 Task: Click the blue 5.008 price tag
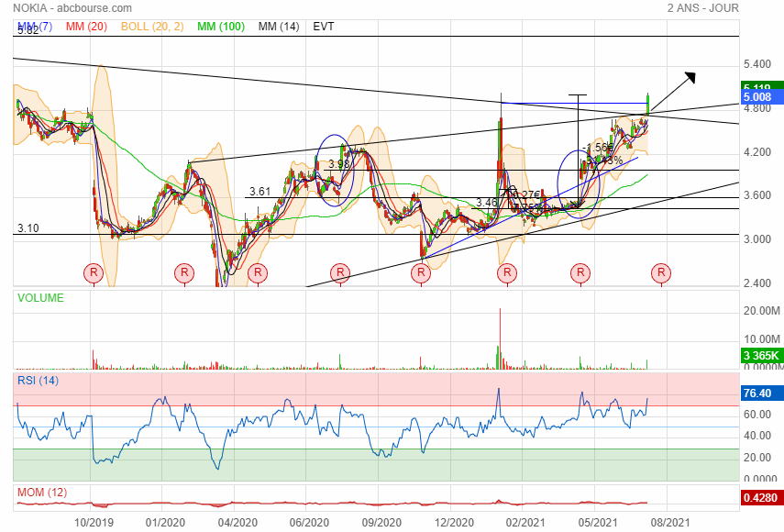click(x=761, y=97)
